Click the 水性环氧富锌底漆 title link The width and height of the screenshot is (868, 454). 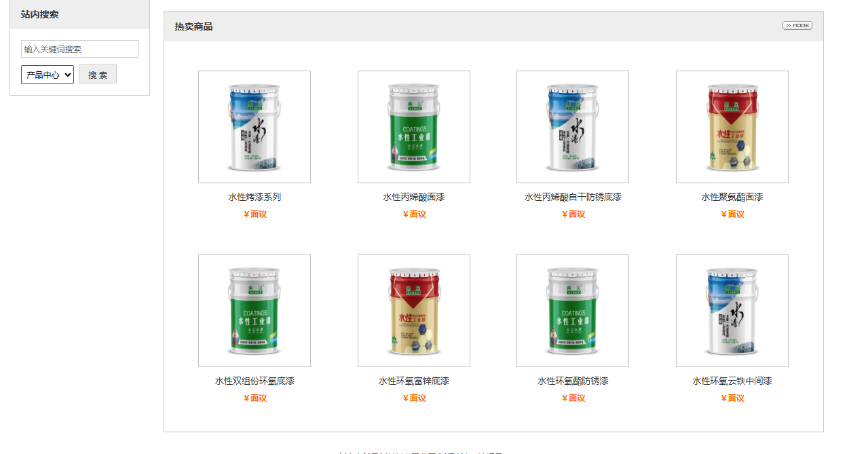pyautogui.click(x=414, y=381)
